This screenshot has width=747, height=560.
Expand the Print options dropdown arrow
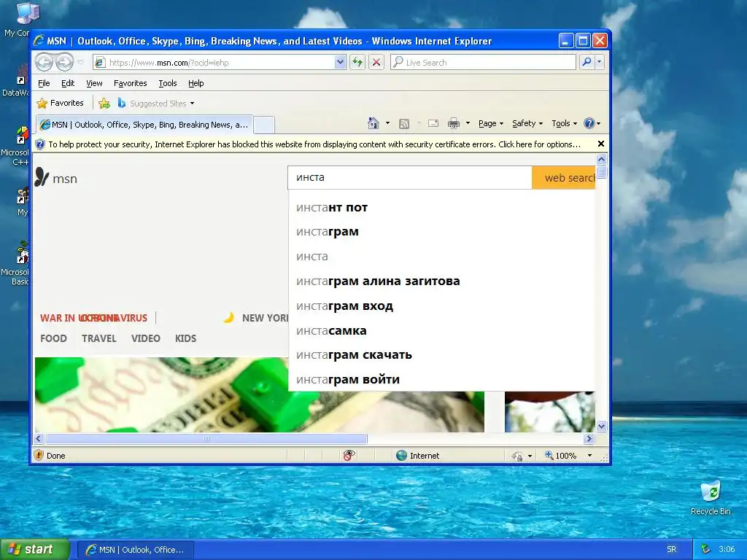[x=468, y=123]
